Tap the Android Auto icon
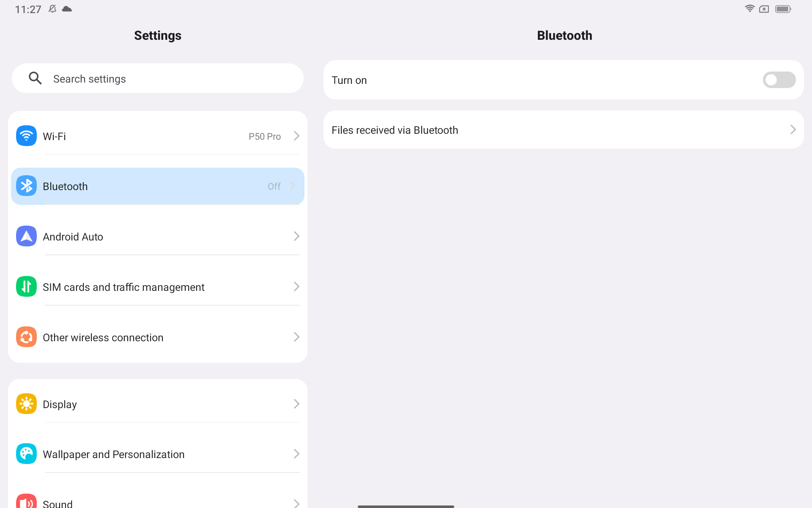 click(26, 236)
